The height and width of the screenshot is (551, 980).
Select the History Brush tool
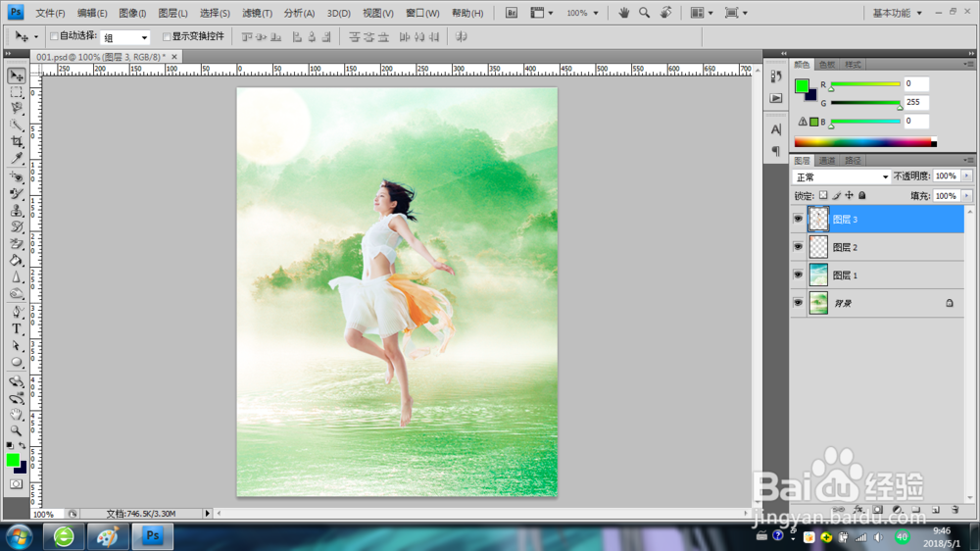point(17,227)
